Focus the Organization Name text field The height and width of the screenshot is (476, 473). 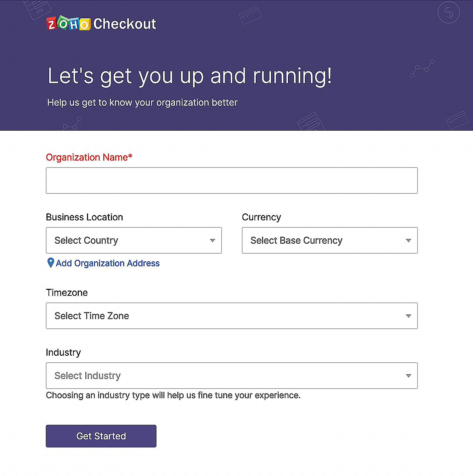tap(232, 180)
